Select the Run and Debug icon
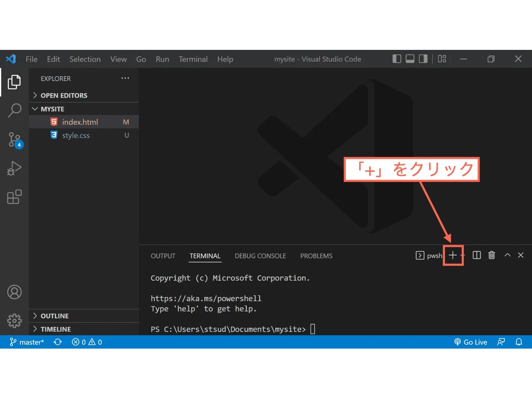The width and height of the screenshot is (532, 399). tap(14, 168)
